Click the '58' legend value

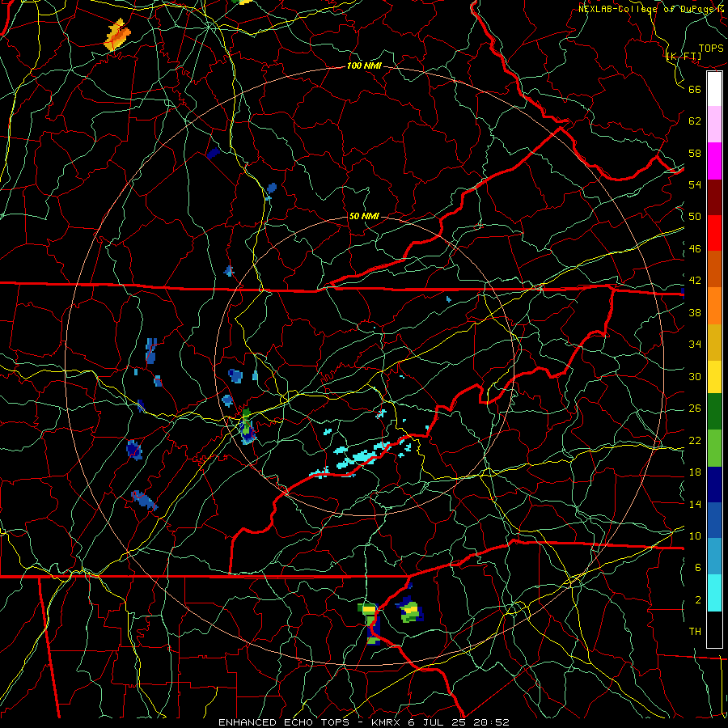tap(695, 153)
